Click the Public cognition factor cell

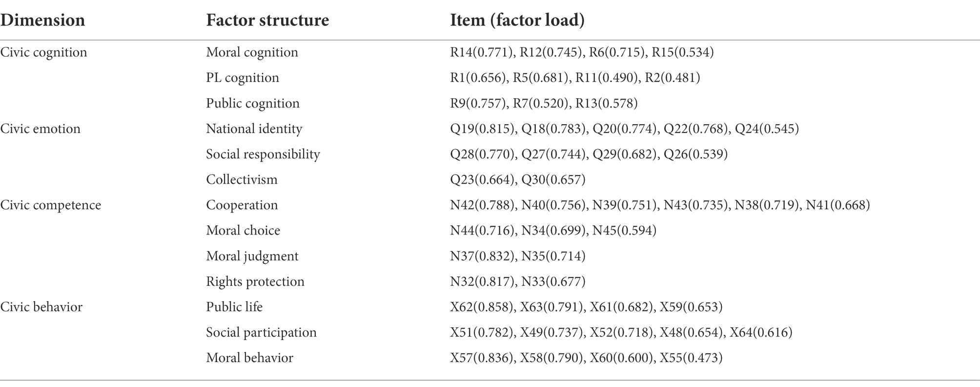(x=253, y=103)
